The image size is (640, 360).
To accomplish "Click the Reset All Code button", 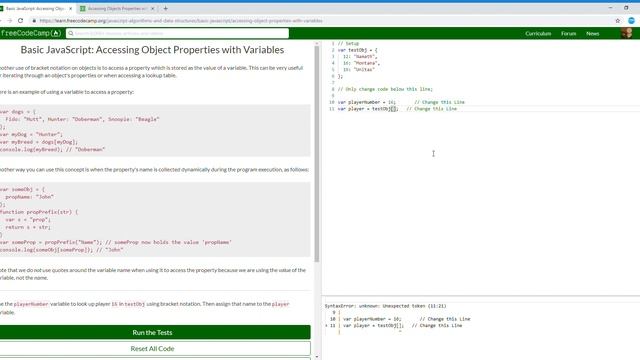I will [152, 349].
